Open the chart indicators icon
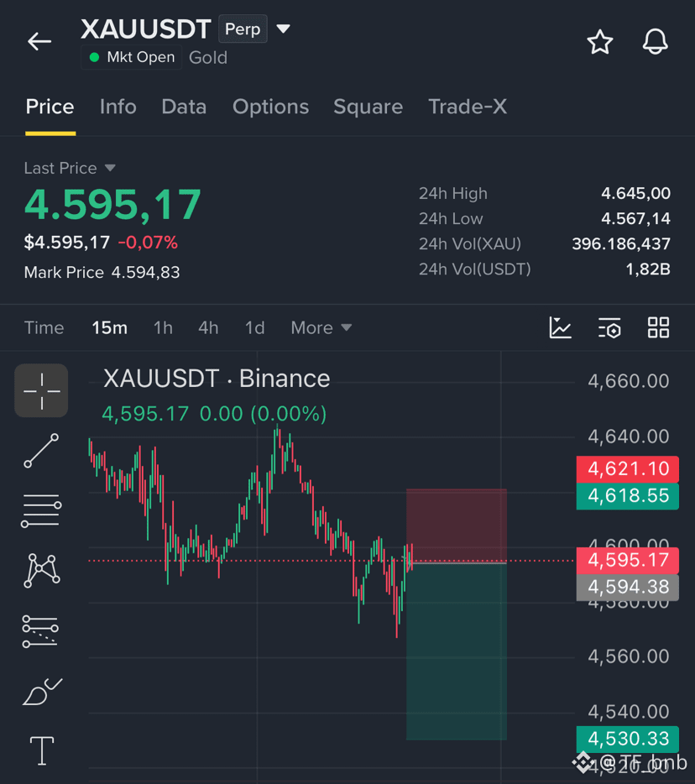Screen dimensions: 695x784 tap(560, 328)
